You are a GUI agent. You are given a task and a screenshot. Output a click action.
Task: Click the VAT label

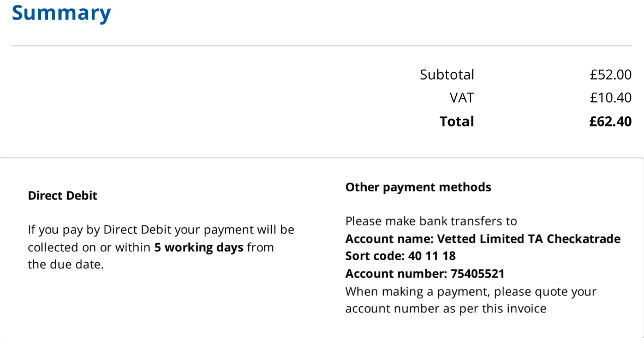(462, 98)
